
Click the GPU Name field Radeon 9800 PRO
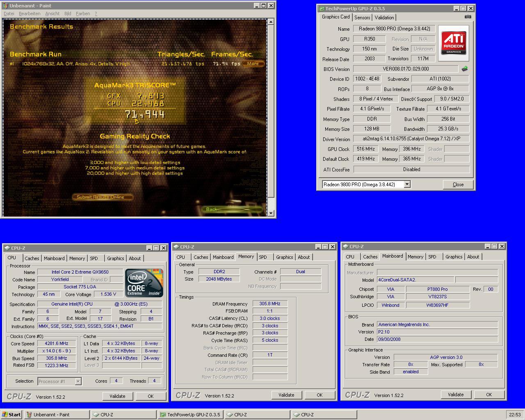394,29
